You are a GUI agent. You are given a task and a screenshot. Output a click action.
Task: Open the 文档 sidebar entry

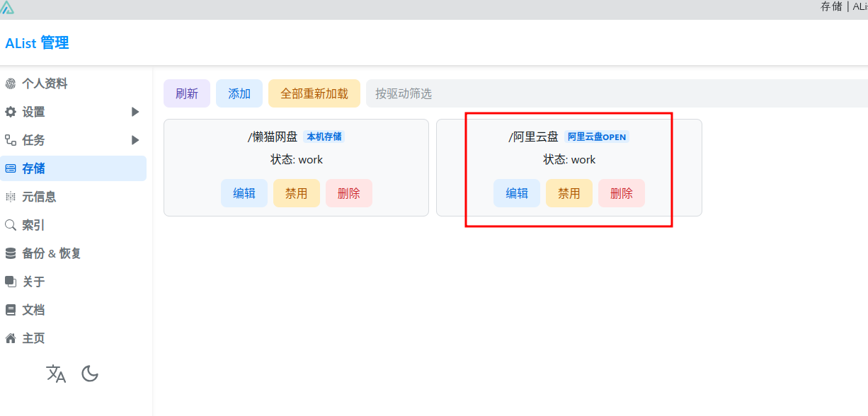[x=73, y=310]
